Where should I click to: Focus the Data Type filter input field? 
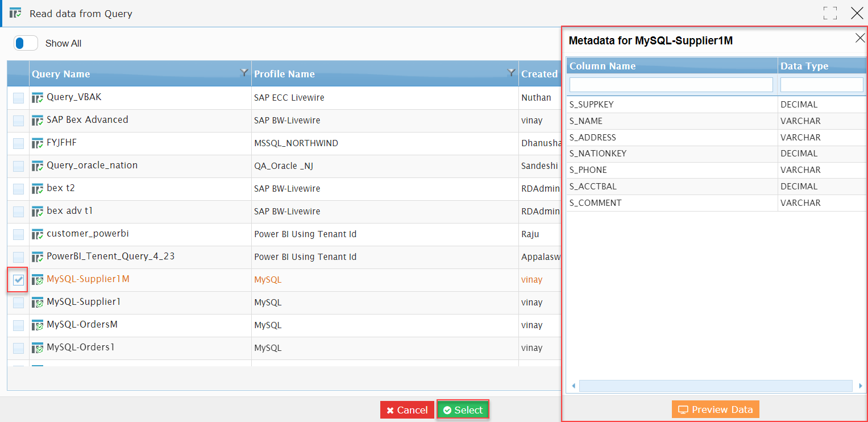[822, 85]
